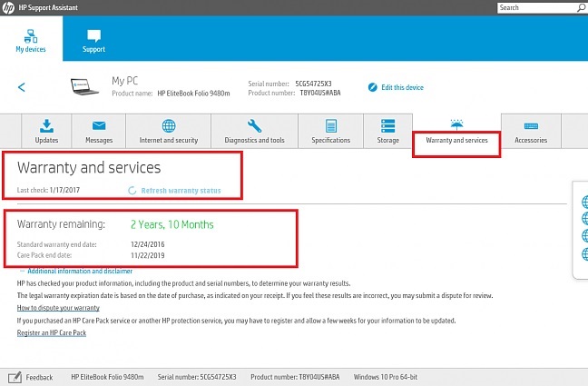Click the Feedback pencil icon in the status bar
The height and width of the screenshot is (386, 588).
[15, 377]
